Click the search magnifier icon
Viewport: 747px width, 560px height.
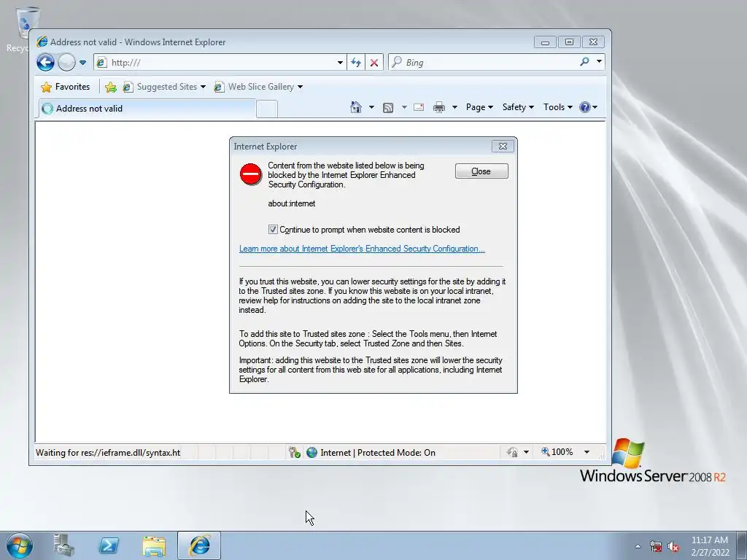(584, 62)
